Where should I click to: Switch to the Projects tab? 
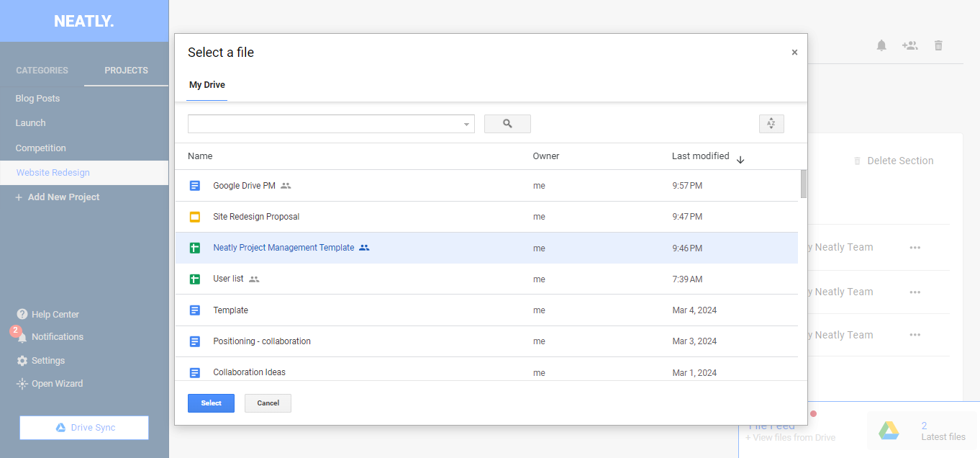[x=126, y=71]
